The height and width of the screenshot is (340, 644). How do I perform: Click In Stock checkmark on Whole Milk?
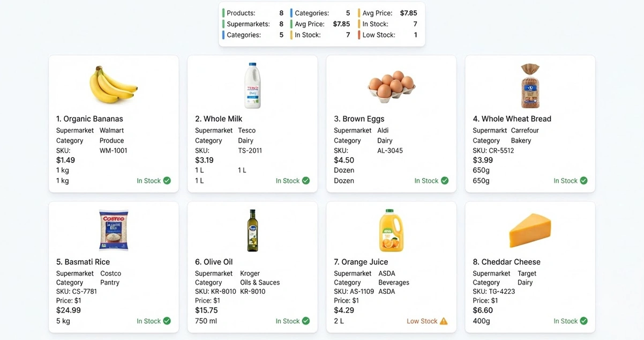pyautogui.click(x=306, y=181)
